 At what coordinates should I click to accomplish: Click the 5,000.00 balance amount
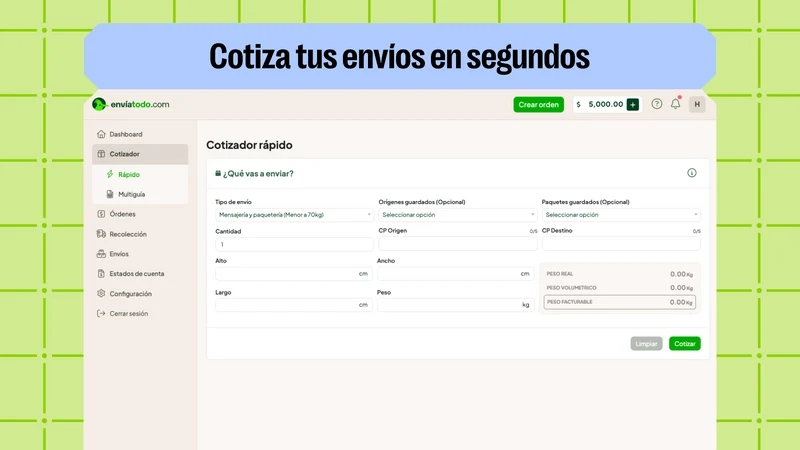click(606, 105)
